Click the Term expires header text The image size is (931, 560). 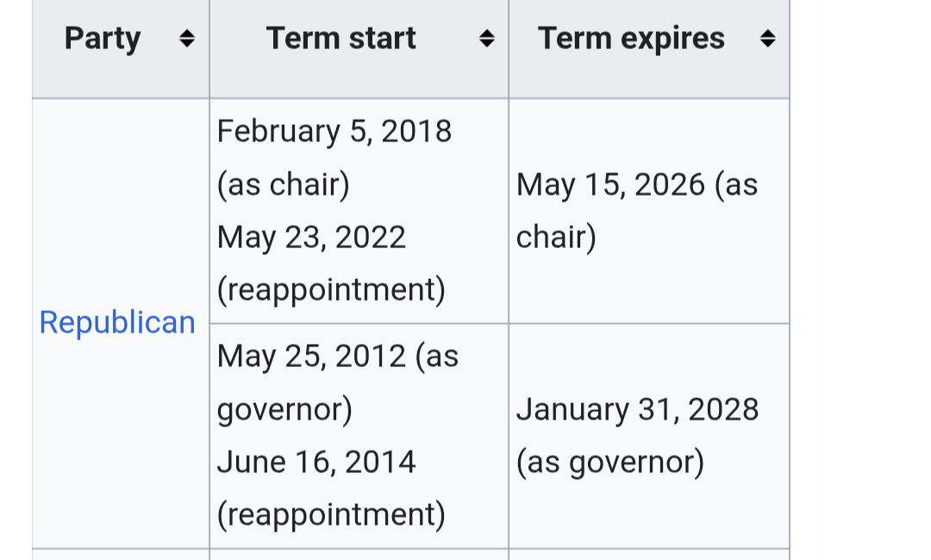pyautogui.click(x=631, y=39)
